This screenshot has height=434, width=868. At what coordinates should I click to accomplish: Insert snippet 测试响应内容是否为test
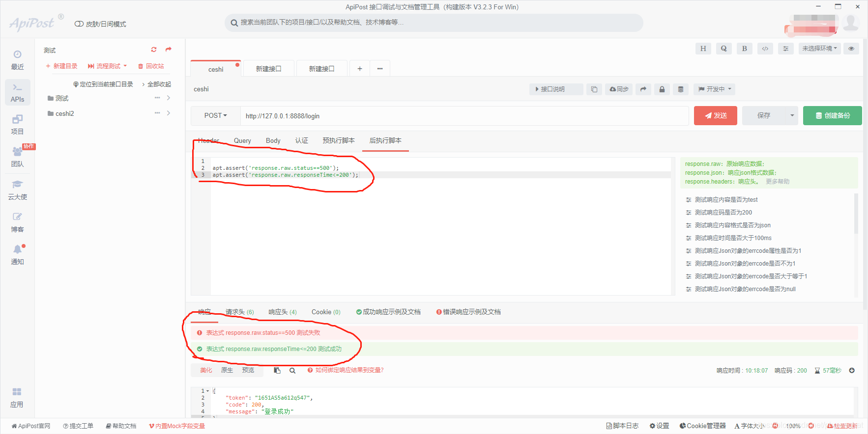[x=726, y=200]
